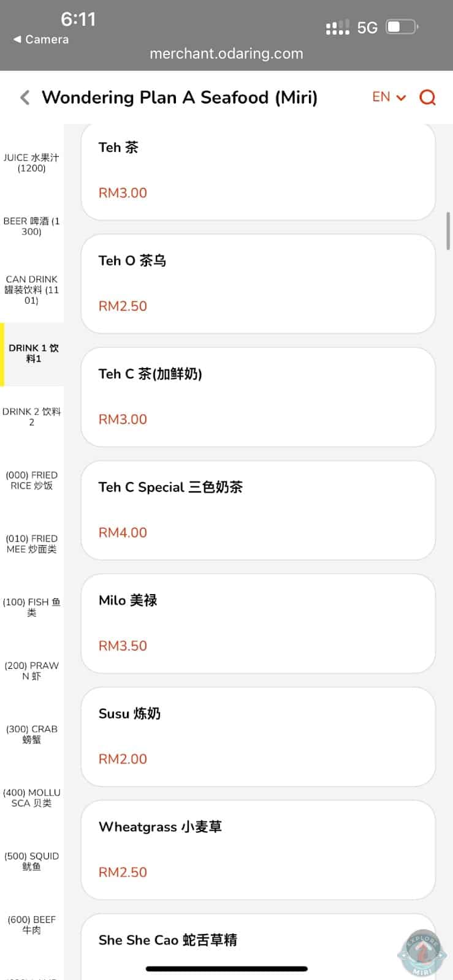Select the Teh 茶 menu item
This screenshot has height=980, width=453.
pos(258,171)
